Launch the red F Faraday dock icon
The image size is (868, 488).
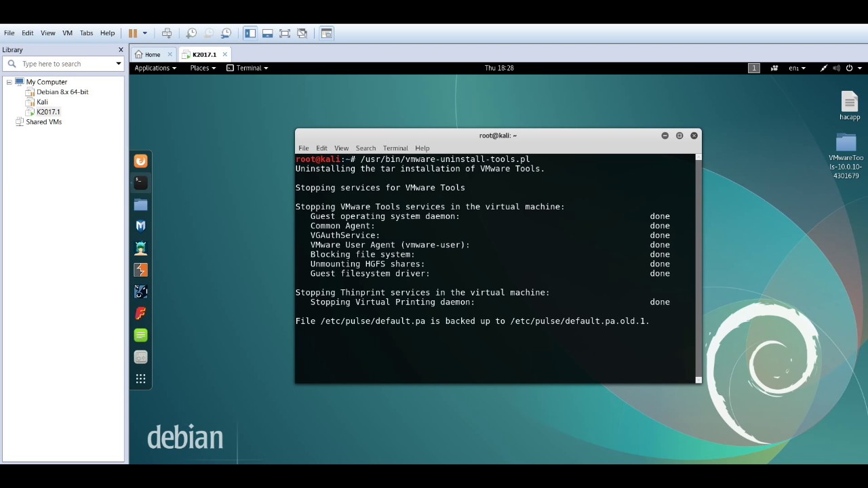[x=140, y=313]
